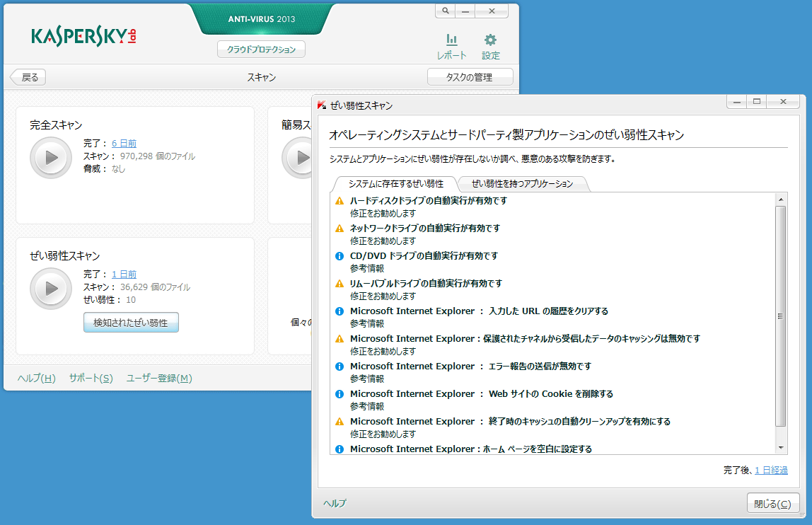This screenshot has width=812, height=525.
Task: Select CD/DVD ドライブの自動実行が有効です entry
Action: tap(424, 255)
